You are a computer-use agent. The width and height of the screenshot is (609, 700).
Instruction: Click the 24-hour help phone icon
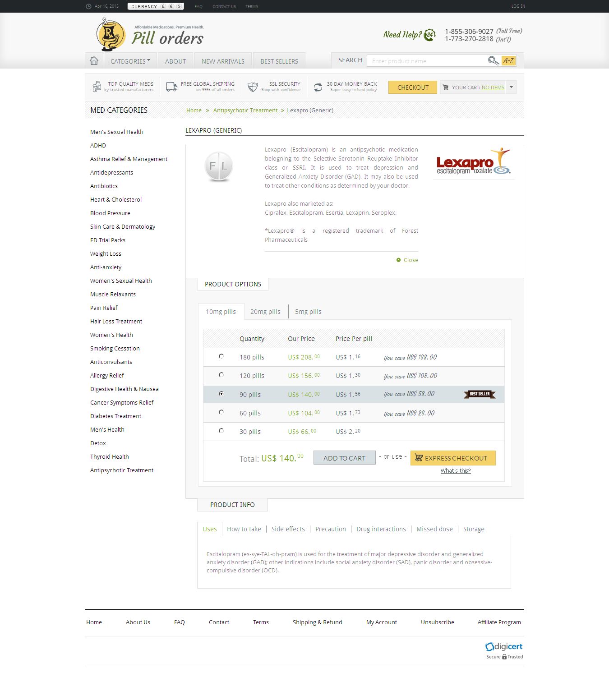[x=430, y=35]
